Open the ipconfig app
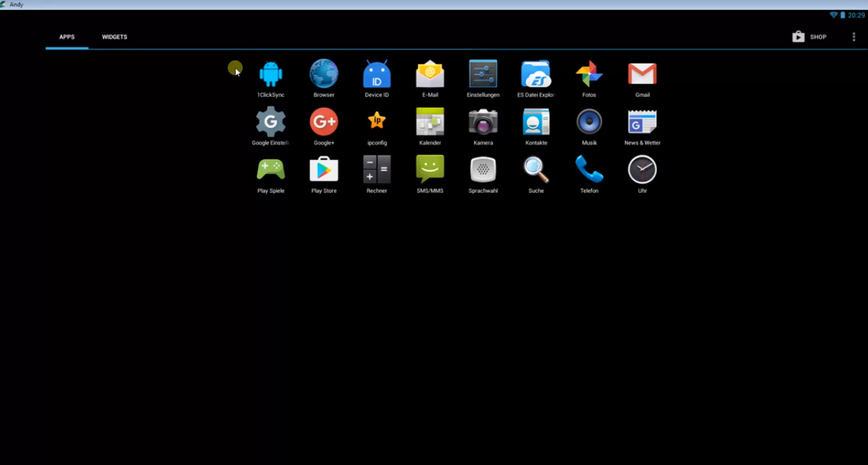868x465 pixels. click(376, 122)
